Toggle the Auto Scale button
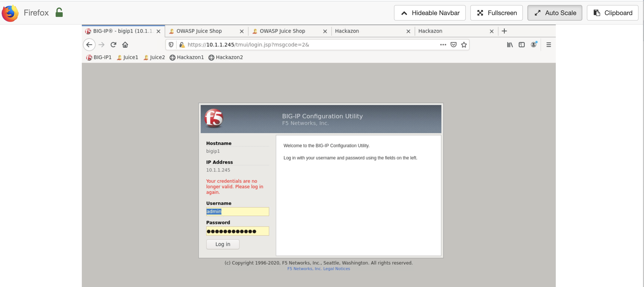 (554, 13)
